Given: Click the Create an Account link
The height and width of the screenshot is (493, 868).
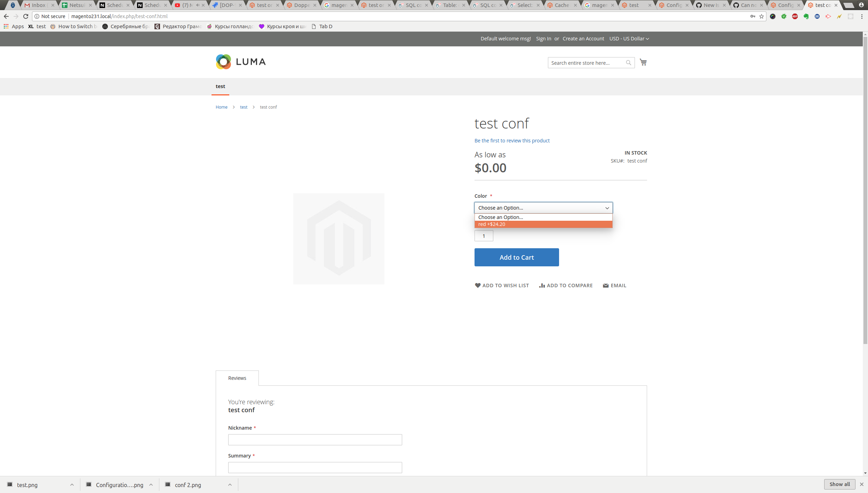Looking at the screenshot, I should pyautogui.click(x=583, y=38).
